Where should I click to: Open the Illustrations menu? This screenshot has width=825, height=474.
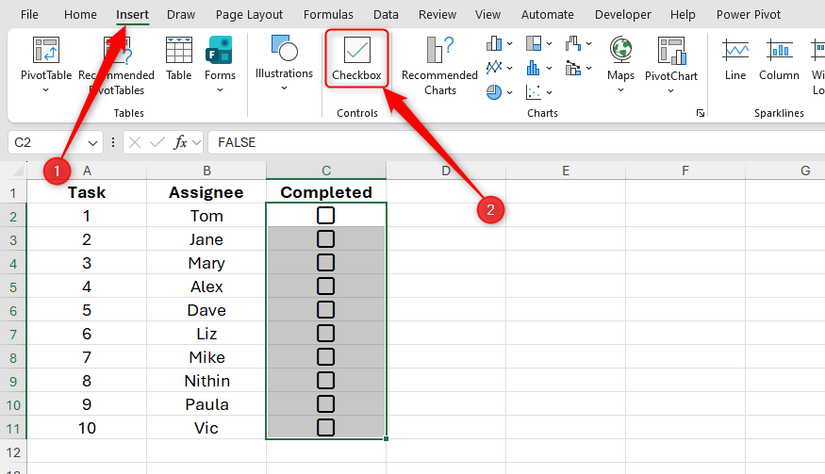[284, 63]
